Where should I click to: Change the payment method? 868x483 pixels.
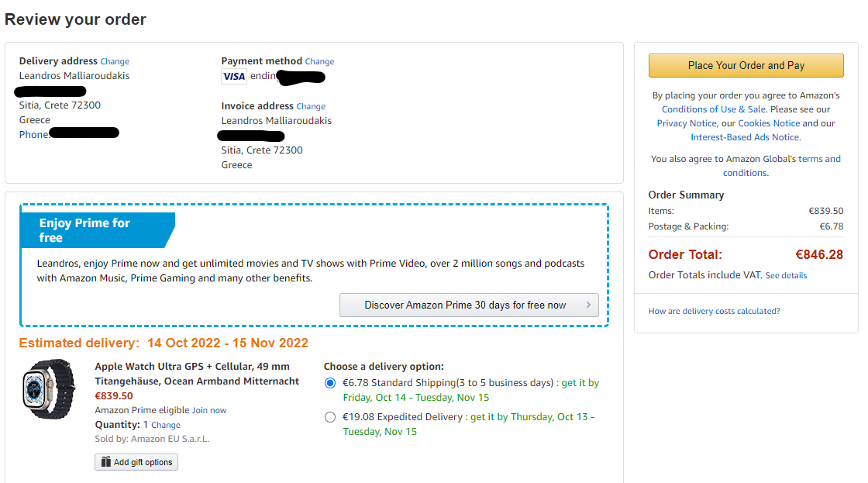[x=319, y=61]
